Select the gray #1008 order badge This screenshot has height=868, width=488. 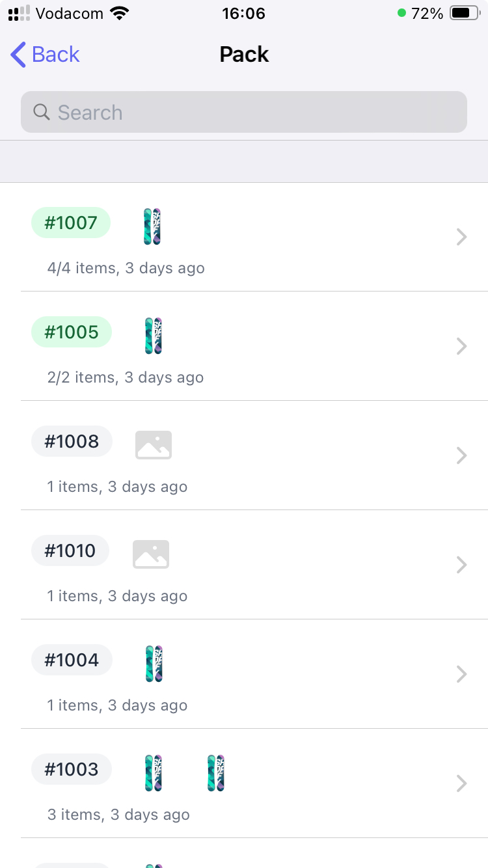(72, 442)
